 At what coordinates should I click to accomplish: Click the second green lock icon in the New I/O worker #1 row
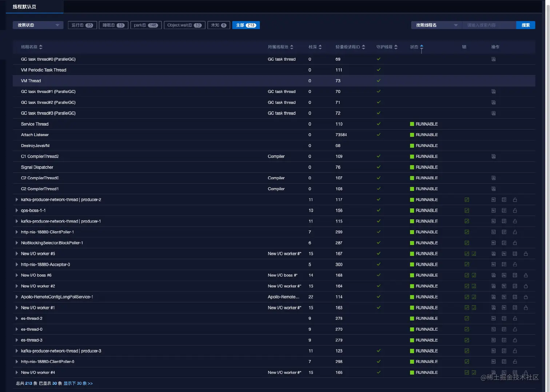click(x=474, y=308)
